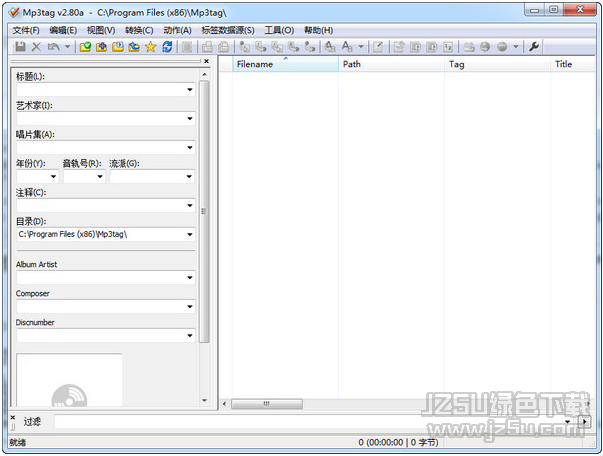Image resolution: width=603 pixels, height=456 pixels.
Task: Click the tag panel scroll down arrow
Action: (204, 400)
